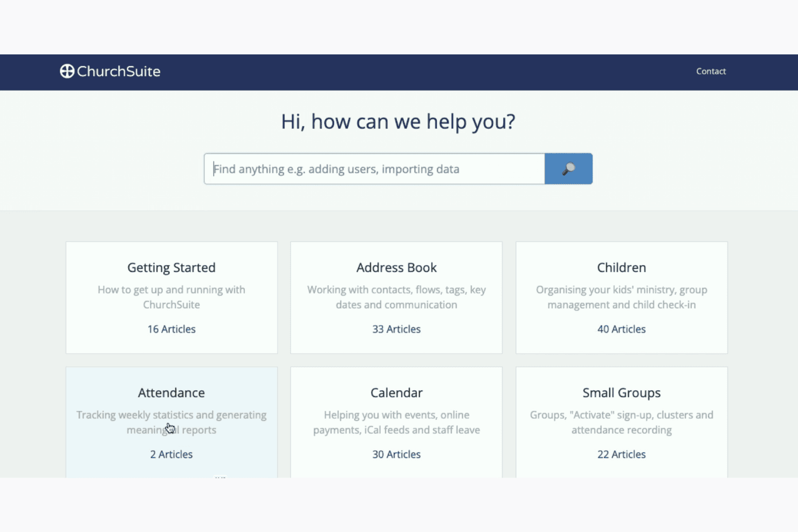Click the ChurchSuite logo
This screenshot has width=798, height=532.
tap(110, 71)
